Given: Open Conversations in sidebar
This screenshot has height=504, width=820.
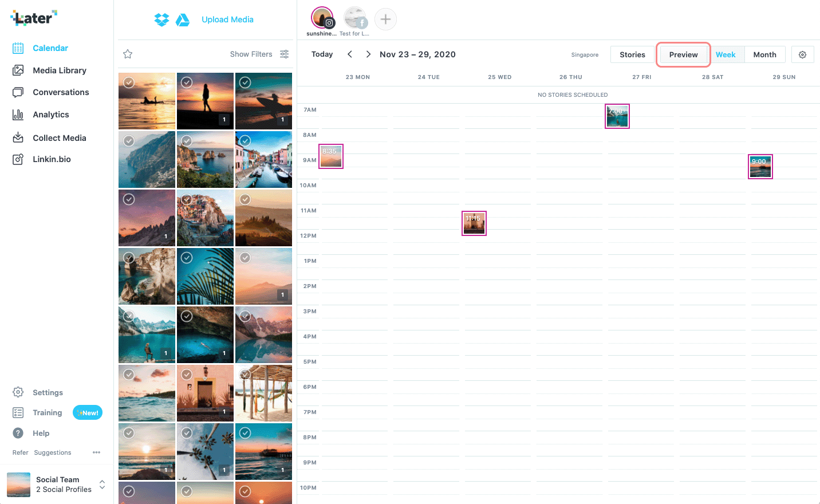Looking at the screenshot, I should [x=61, y=92].
